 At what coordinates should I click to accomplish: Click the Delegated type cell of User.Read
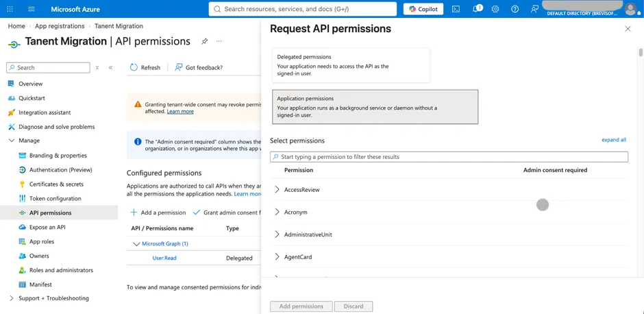[239, 258]
